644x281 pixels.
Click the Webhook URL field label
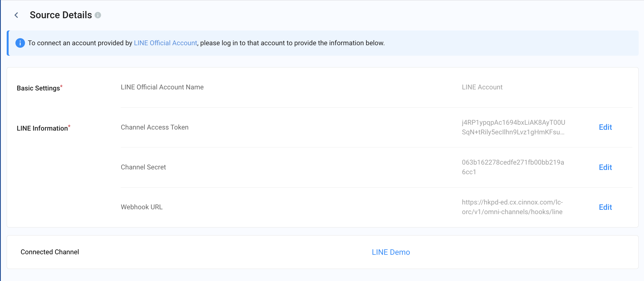142,207
